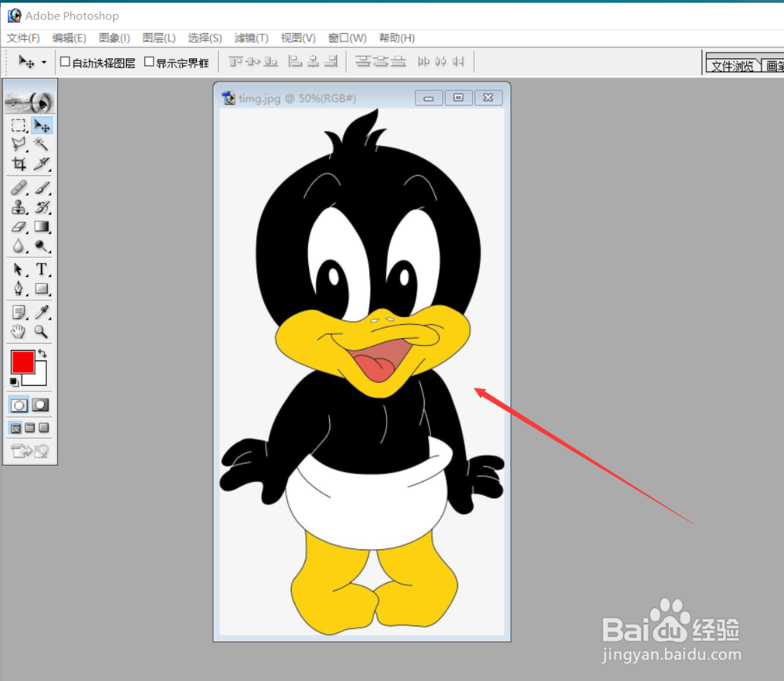The width and height of the screenshot is (784, 681).
Task: Select the Slice tool
Action: point(42,164)
